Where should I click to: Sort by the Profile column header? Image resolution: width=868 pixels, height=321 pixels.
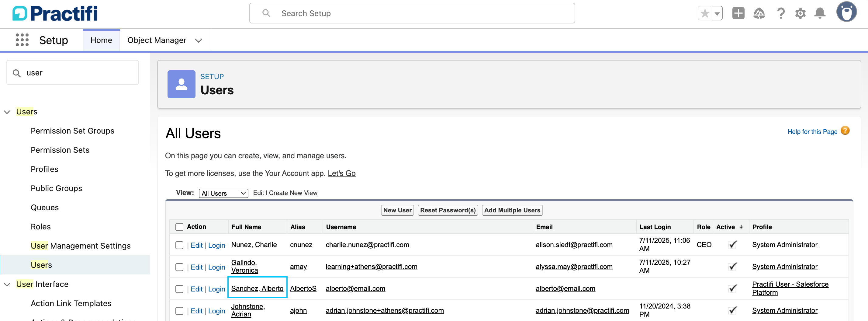(x=762, y=227)
